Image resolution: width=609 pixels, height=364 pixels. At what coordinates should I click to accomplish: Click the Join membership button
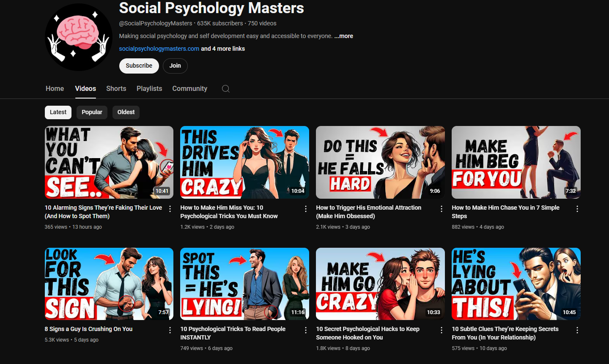(x=175, y=66)
